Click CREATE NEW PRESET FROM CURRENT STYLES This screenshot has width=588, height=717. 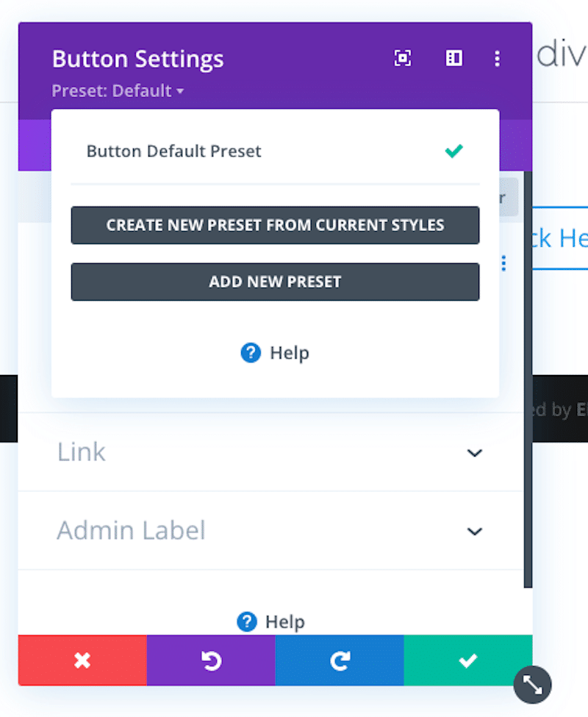coord(274,225)
